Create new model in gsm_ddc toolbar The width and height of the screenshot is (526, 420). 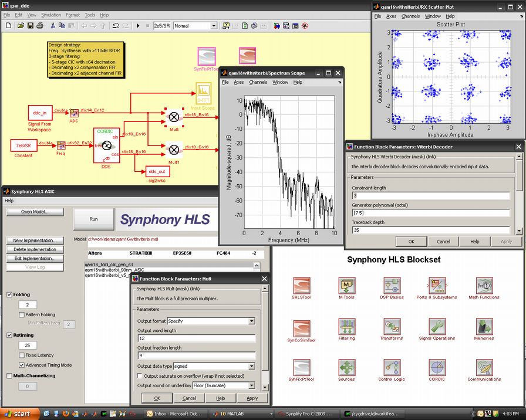point(9,26)
